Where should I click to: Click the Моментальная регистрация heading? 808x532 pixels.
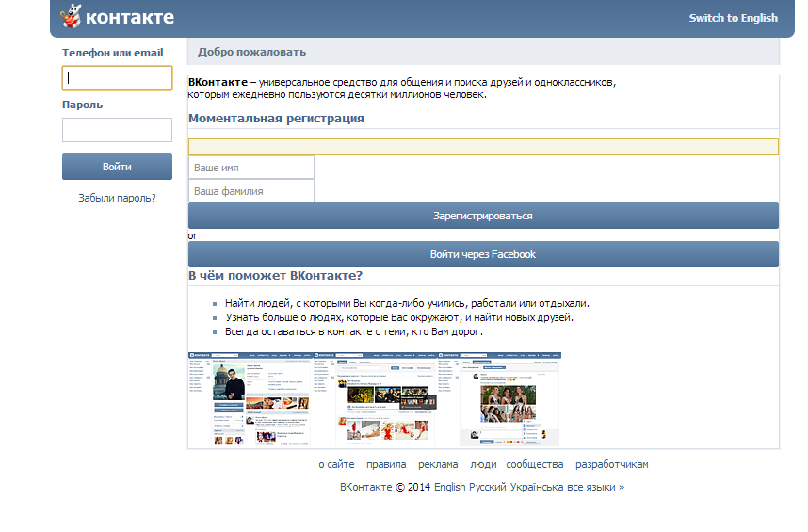[x=276, y=119]
